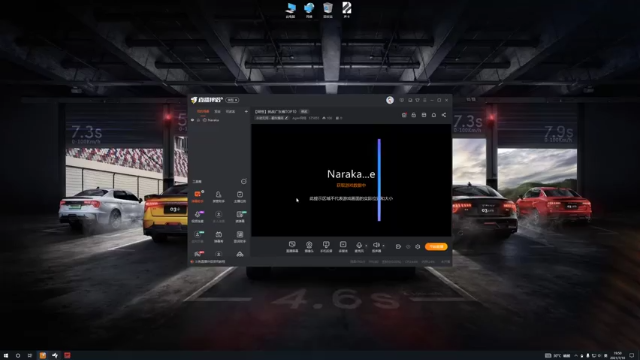640x360 pixels.
Task: Click the 'Naraka...e' text in the preview
Action: click(351, 174)
